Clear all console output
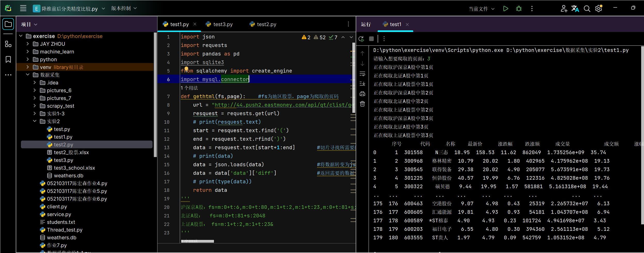The image size is (644, 253). click(362, 104)
